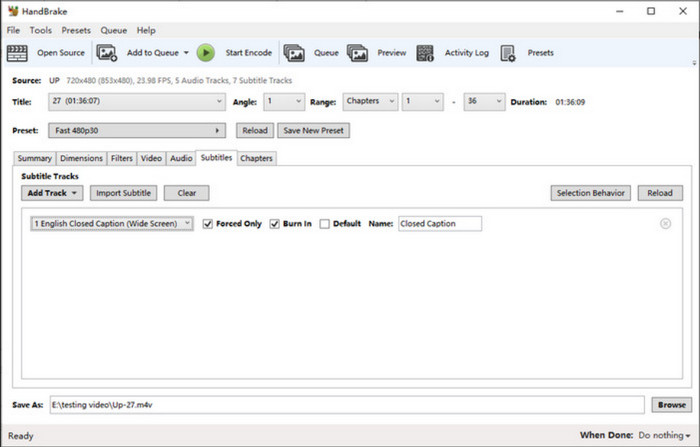This screenshot has height=447, width=700.
Task: Click the Open Source film clapper icon
Action: (x=17, y=53)
